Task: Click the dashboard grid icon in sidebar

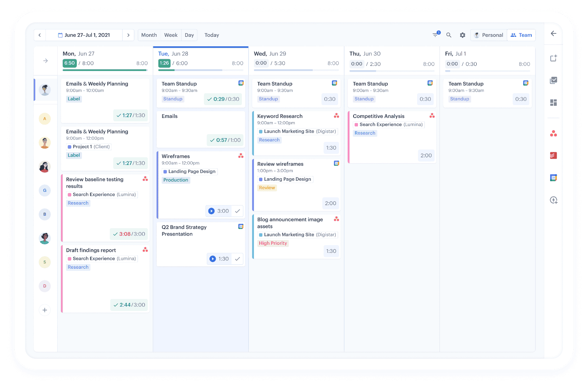Action: (553, 103)
